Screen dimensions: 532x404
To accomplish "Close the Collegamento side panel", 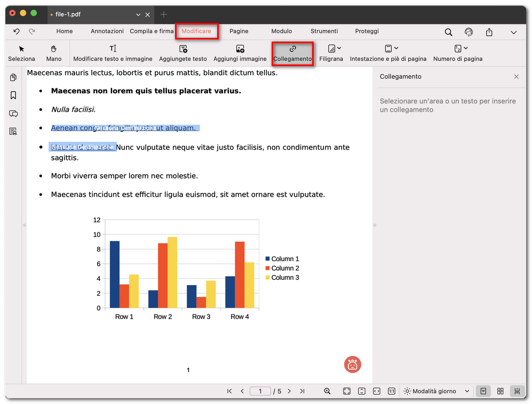I will click(516, 76).
